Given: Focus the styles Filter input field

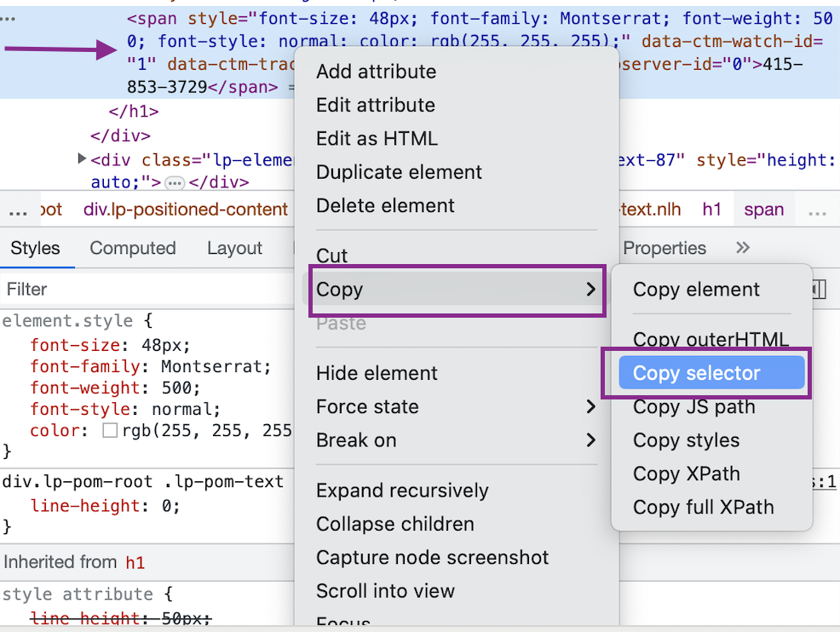Looking at the screenshot, I should (147, 290).
